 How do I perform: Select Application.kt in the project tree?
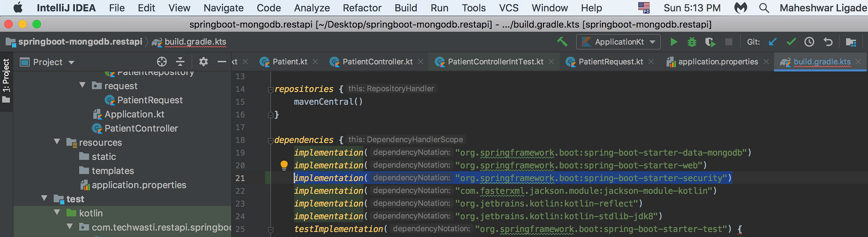point(134,114)
